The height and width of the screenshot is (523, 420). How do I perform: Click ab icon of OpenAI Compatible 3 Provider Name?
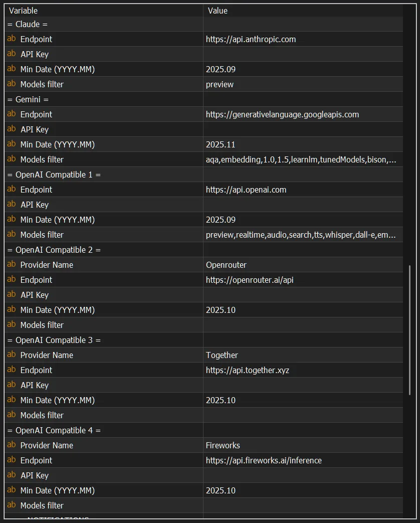[x=12, y=355]
